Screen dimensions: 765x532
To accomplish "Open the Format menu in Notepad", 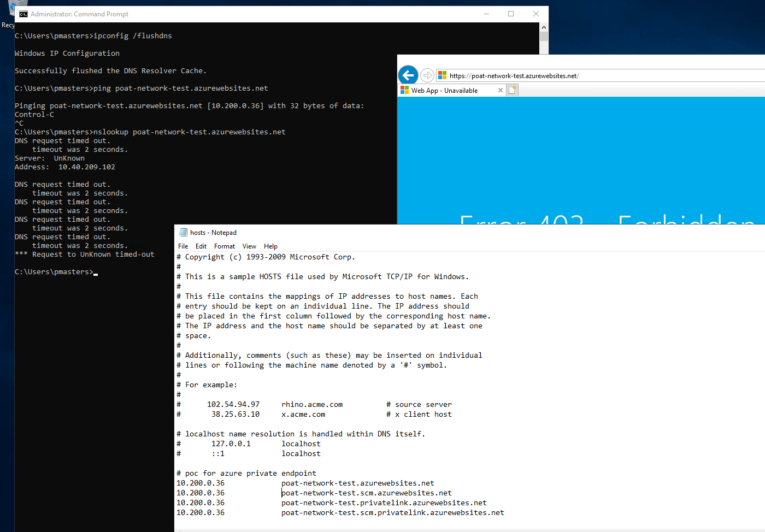I will point(224,246).
